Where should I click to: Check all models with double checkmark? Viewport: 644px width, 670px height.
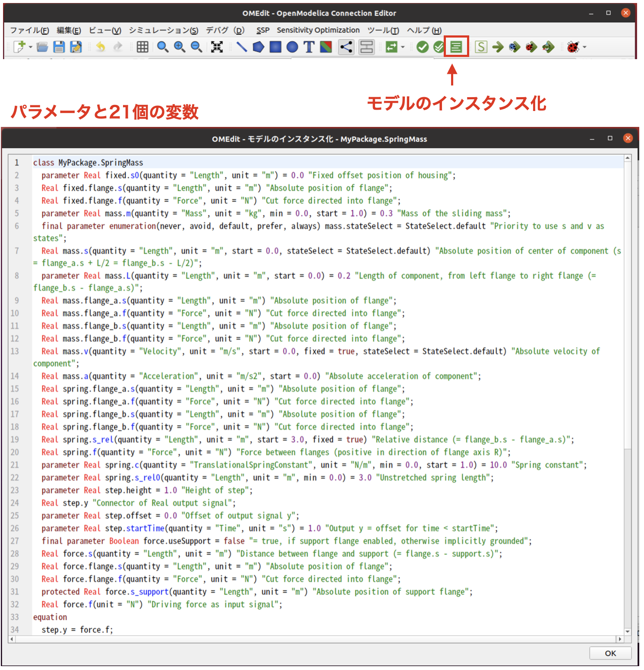click(x=439, y=47)
